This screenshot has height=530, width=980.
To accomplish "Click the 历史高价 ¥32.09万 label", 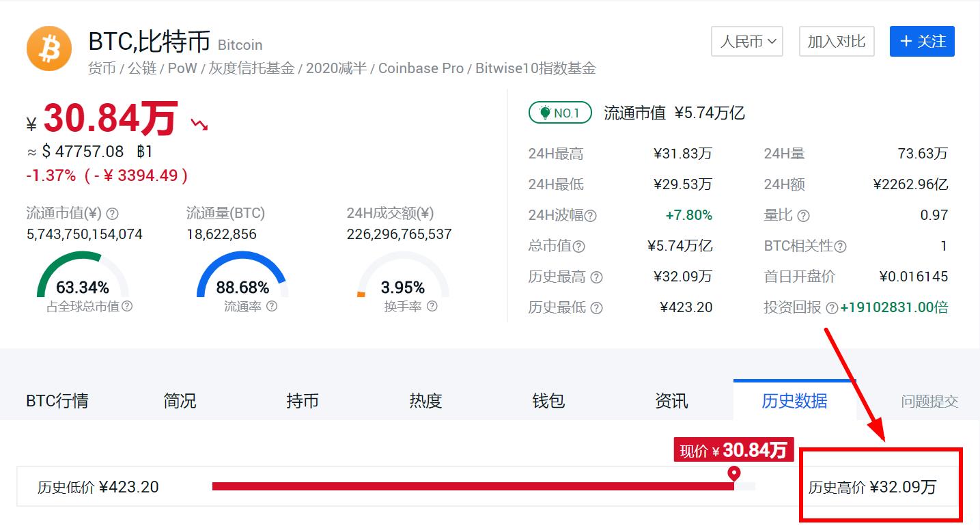I will (x=873, y=487).
